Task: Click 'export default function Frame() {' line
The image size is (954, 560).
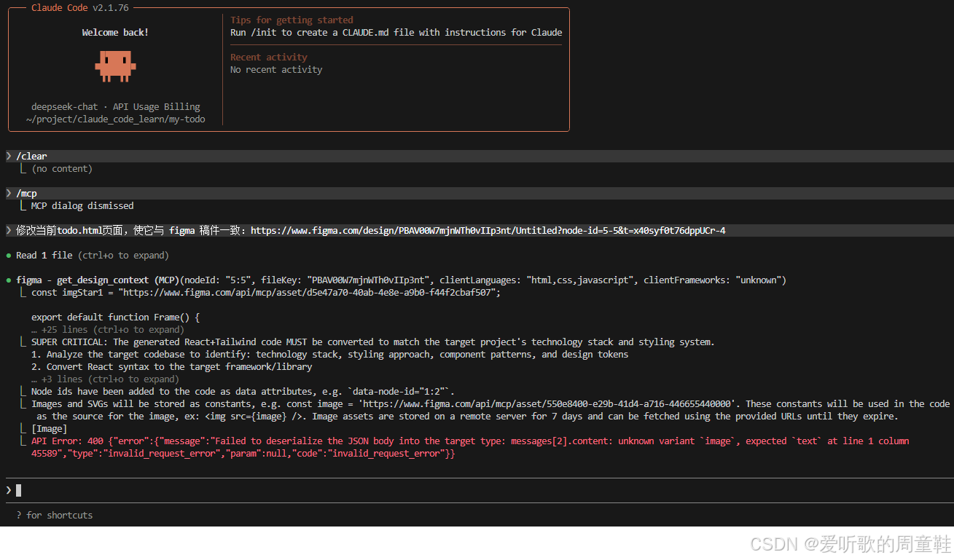Action: (x=115, y=318)
